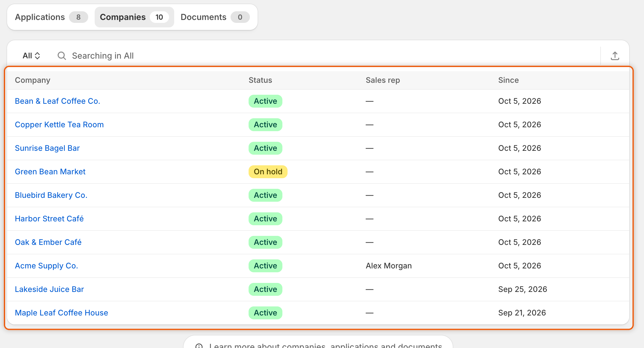Click Documents count badge 0
Image resolution: width=644 pixels, height=348 pixels.
tap(240, 17)
